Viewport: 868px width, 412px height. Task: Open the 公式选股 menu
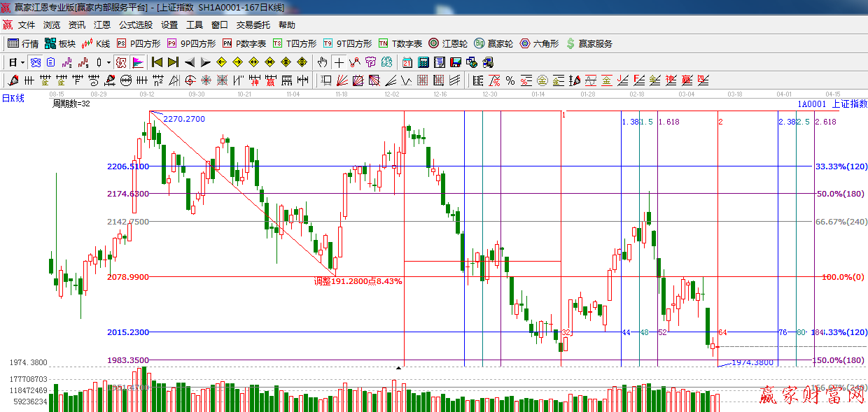(135, 25)
